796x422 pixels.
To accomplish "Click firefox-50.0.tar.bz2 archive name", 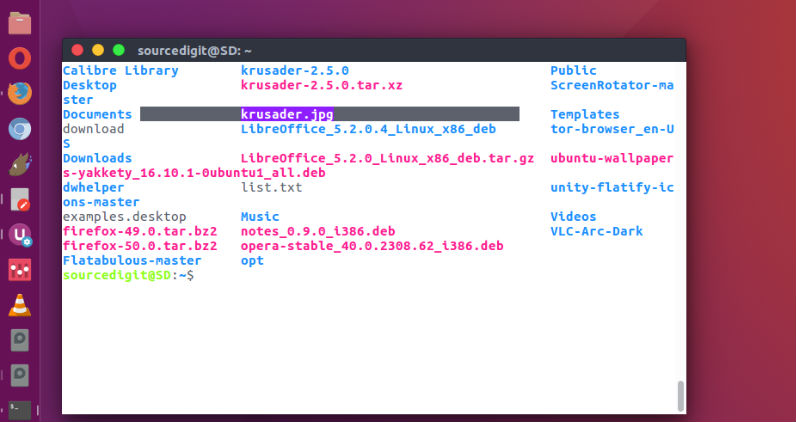I will (x=140, y=246).
